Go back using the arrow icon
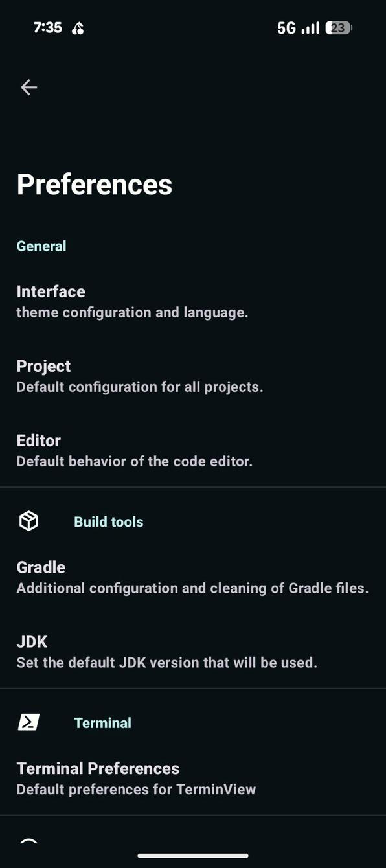 (28, 87)
